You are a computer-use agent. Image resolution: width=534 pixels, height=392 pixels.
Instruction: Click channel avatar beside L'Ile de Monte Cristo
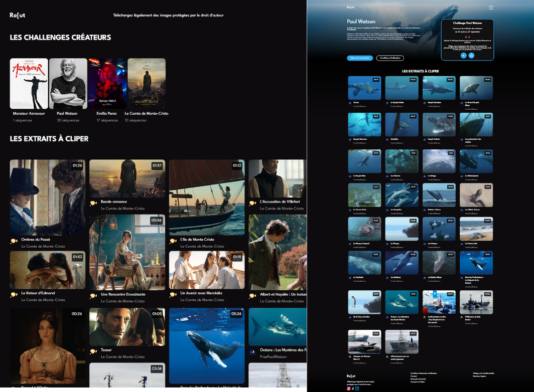[173, 241]
